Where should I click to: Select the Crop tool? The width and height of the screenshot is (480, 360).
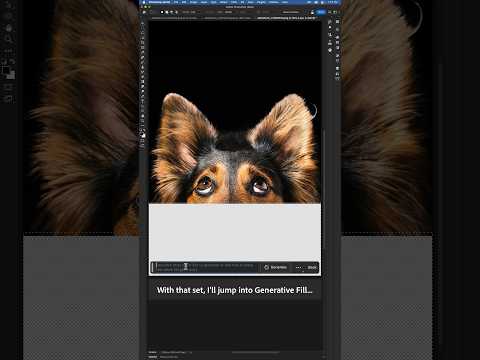click(143, 43)
